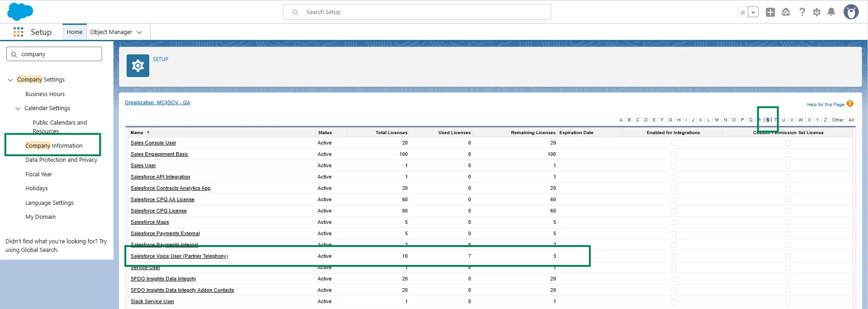868x309 pixels.
Task: Open Holidays in the sidebar
Action: click(37, 188)
